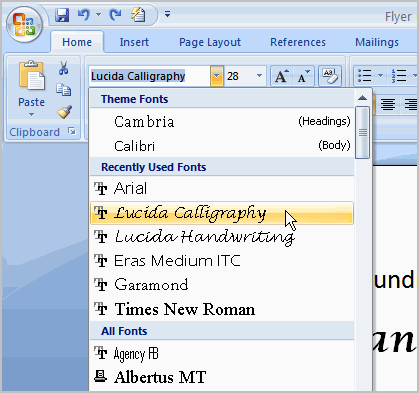
Task: Switch to the Home tab
Action: [77, 42]
